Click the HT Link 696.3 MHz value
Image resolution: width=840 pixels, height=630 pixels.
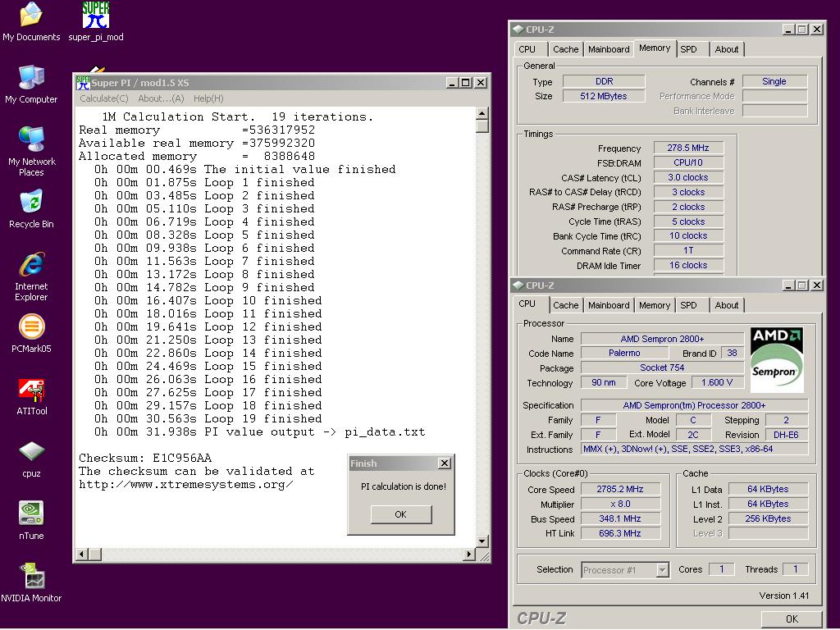pyautogui.click(x=620, y=533)
